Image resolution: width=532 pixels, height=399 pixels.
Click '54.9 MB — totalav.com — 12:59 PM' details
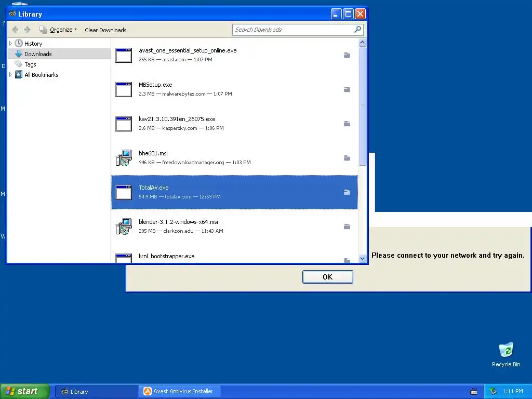click(179, 197)
